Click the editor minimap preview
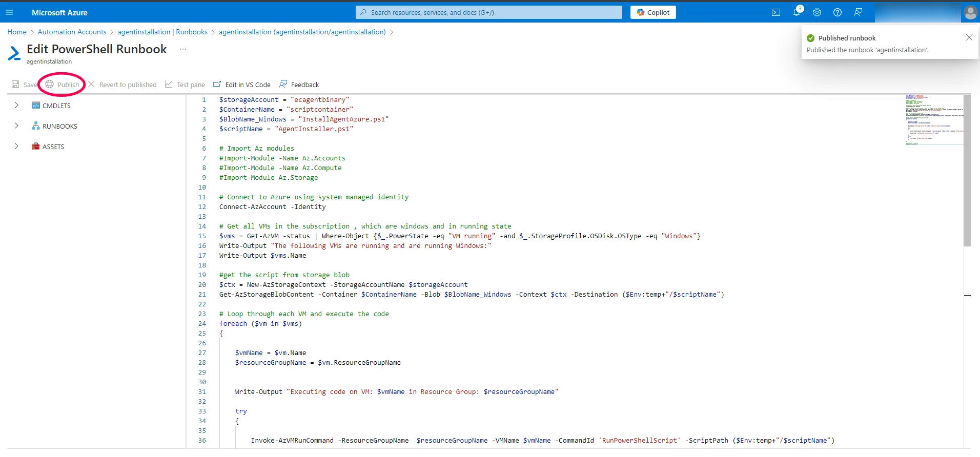 click(x=934, y=120)
